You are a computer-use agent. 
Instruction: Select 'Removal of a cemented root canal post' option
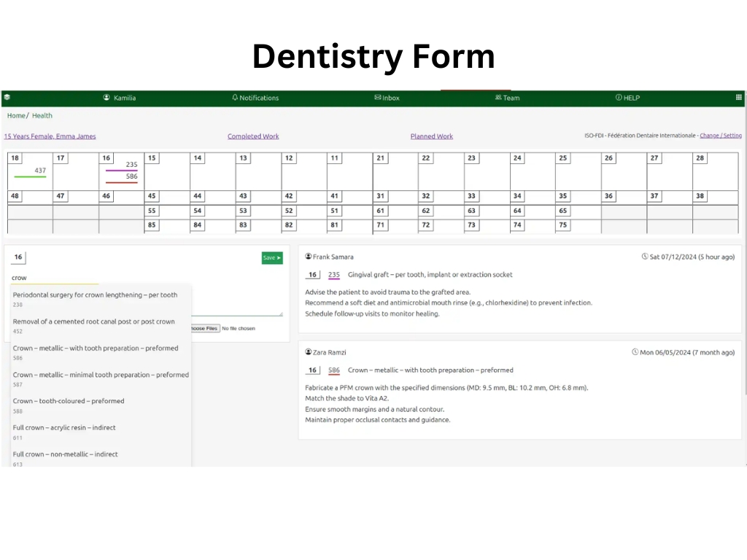click(x=101, y=325)
